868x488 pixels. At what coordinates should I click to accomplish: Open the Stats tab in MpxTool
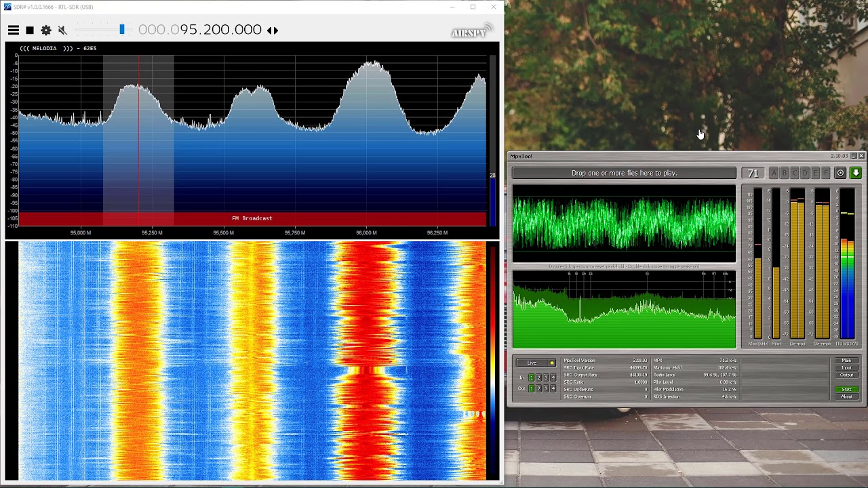[846, 389]
